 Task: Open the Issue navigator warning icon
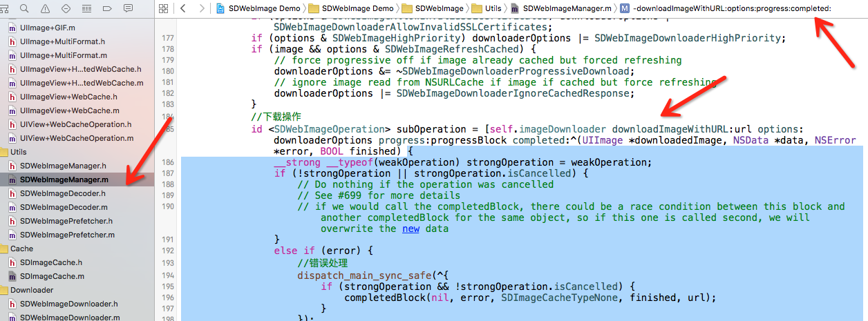pos(45,8)
